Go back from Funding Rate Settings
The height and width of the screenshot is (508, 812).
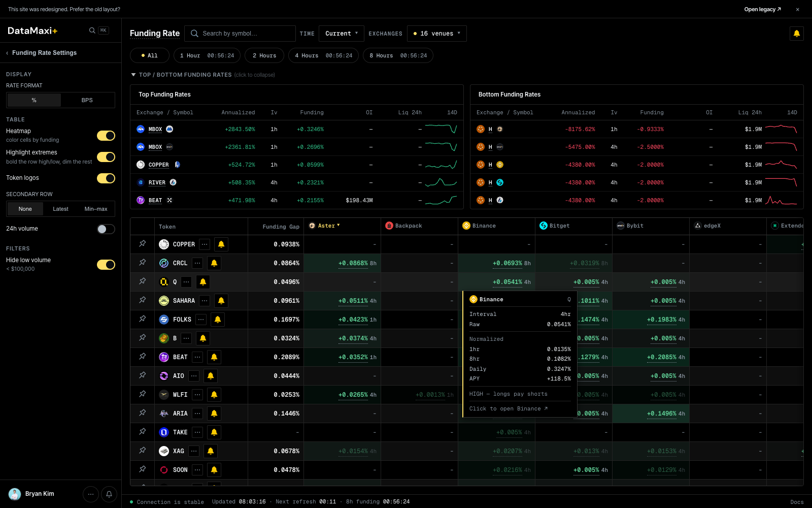pyautogui.click(x=7, y=53)
